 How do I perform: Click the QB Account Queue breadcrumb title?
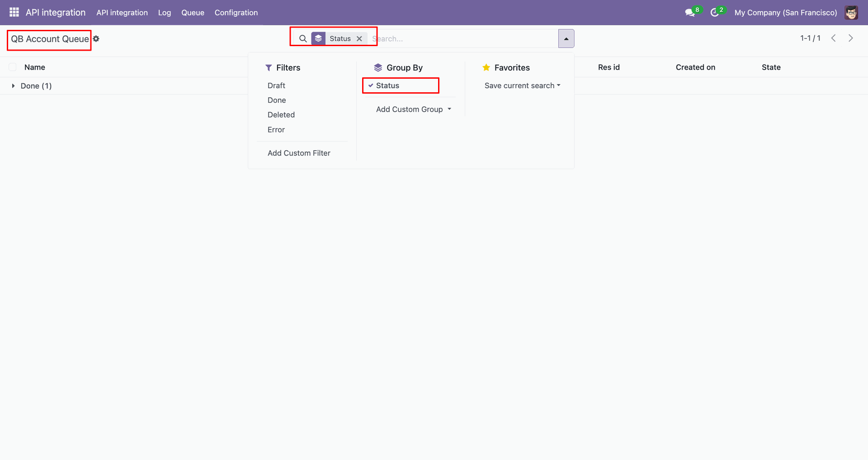click(50, 39)
